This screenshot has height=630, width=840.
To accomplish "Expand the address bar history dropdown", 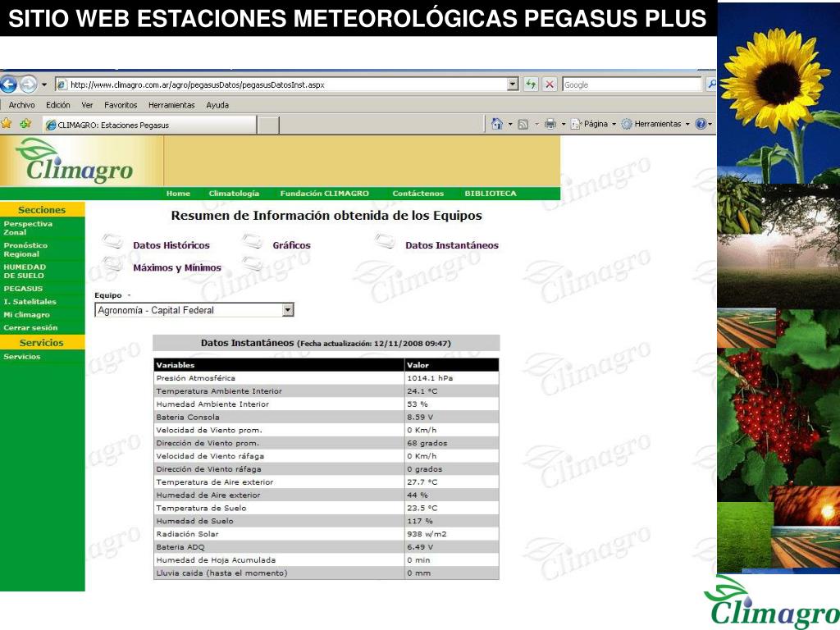I will (514, 84).
